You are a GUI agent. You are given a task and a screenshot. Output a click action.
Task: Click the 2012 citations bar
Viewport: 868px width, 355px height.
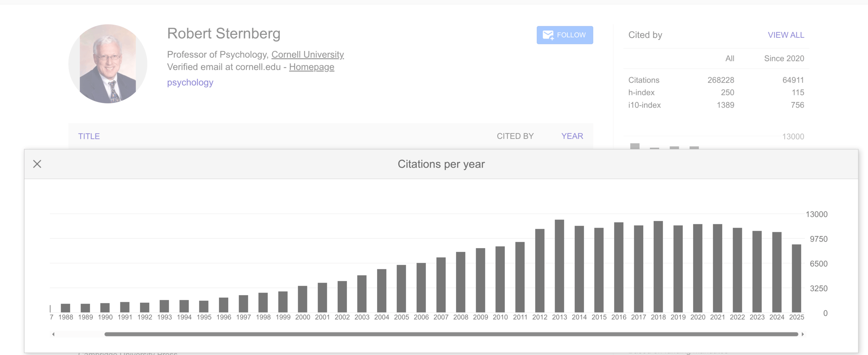[539, 271]
